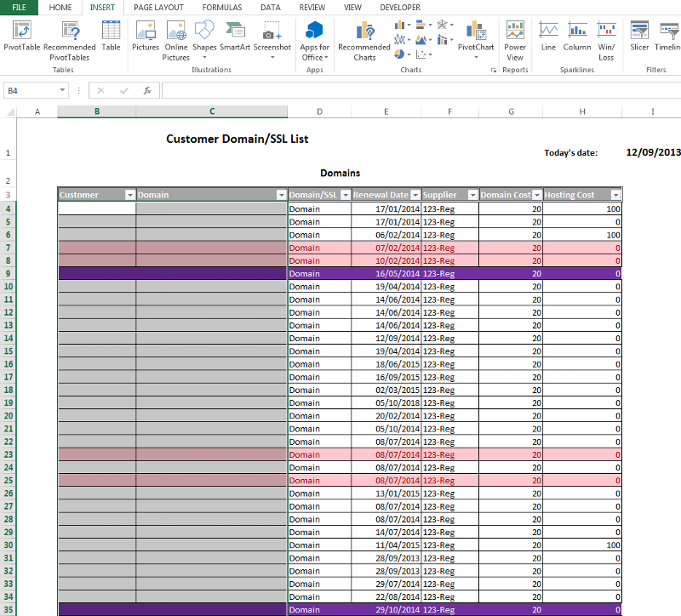Open the Supplier filter dropdown

coord(473,196)
